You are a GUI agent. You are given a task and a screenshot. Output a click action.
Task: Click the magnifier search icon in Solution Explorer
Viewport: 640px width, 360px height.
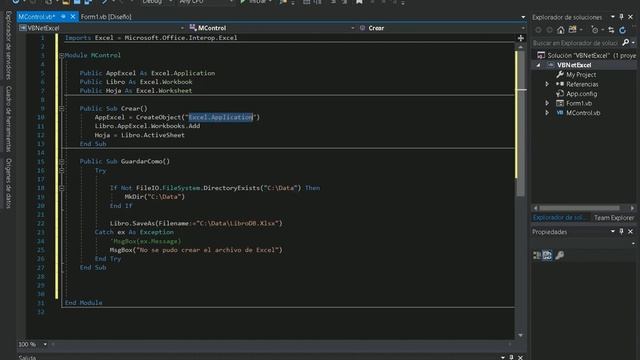625,42
